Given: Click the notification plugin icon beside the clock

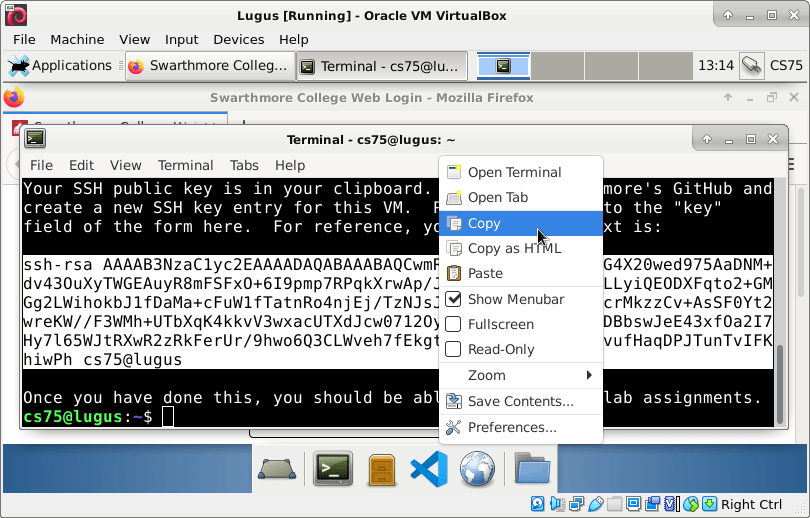Looking at the screenshot, I should 752,66.
